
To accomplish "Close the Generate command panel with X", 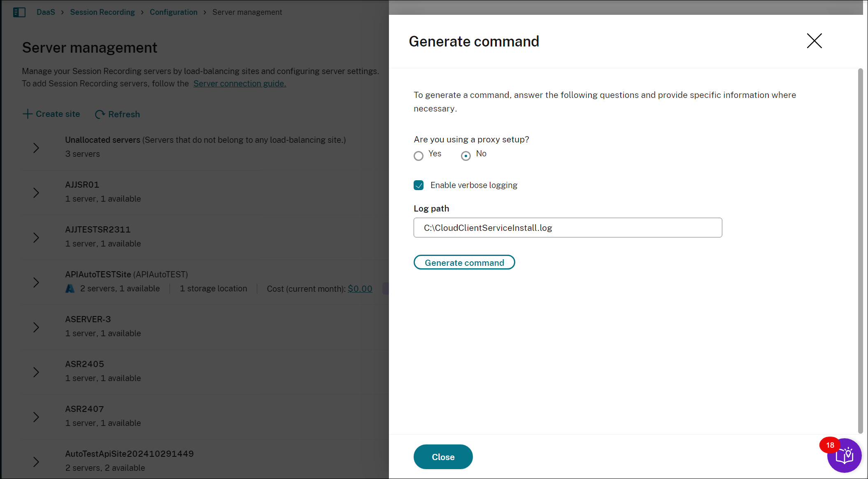I will click(814, 41).
